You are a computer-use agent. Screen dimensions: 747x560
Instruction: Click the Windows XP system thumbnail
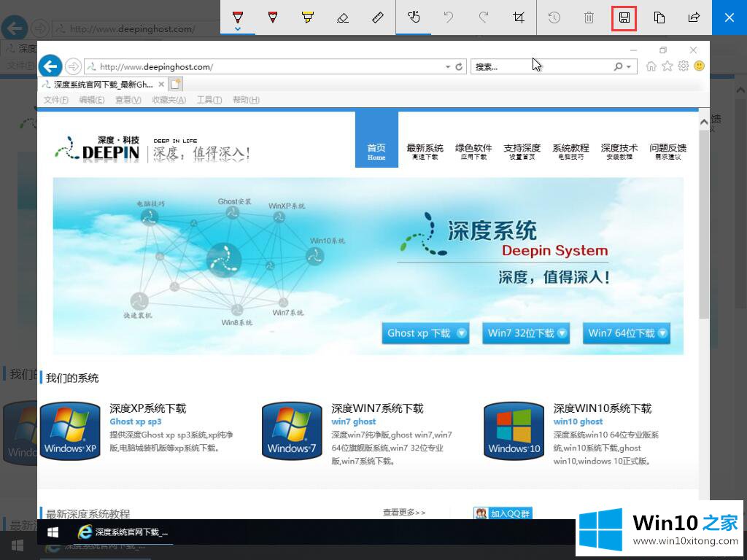click(x=70, y=431)
